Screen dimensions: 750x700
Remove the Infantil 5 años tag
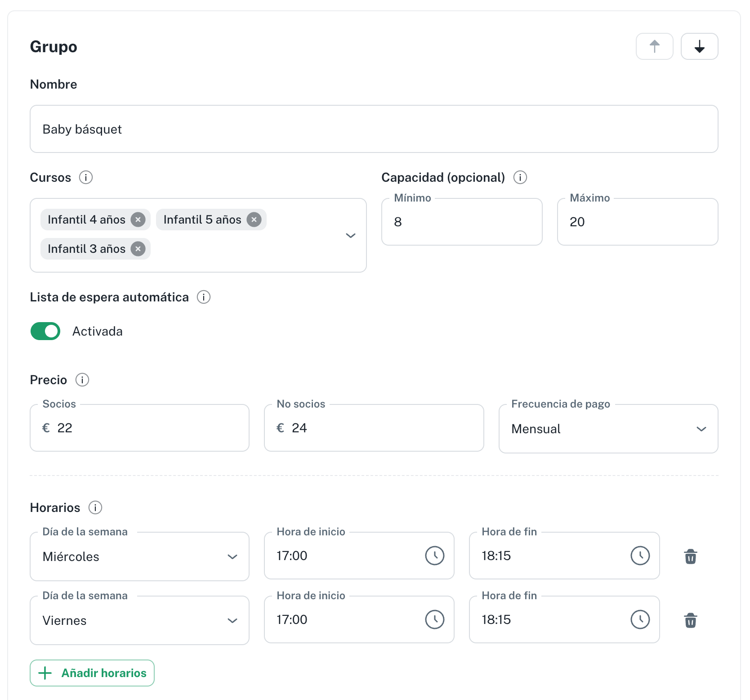pos(254,220)
